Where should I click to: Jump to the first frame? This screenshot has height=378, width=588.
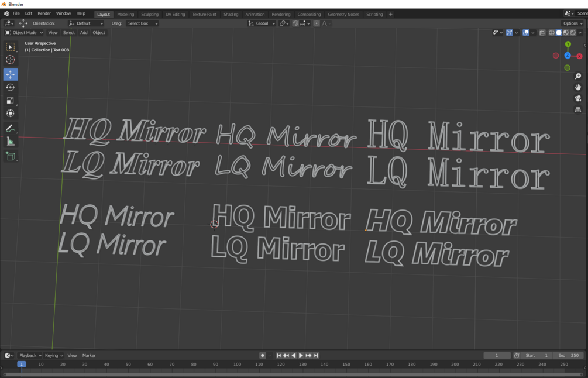pos(278,356)
